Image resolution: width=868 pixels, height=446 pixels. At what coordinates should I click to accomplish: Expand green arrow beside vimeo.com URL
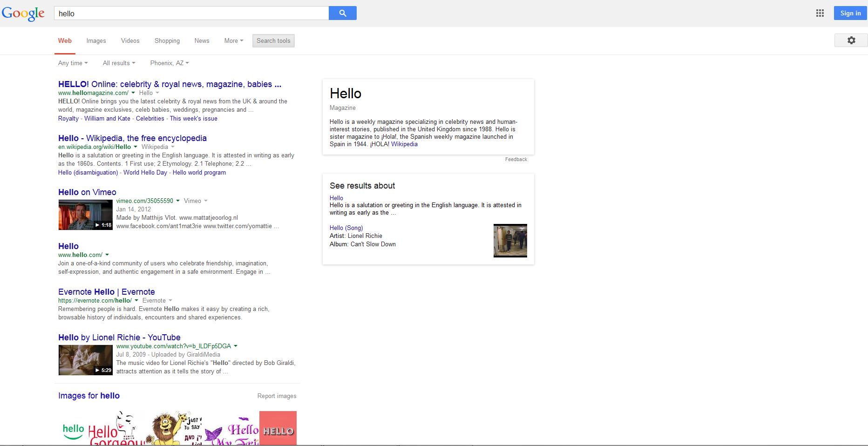point(178,201)
